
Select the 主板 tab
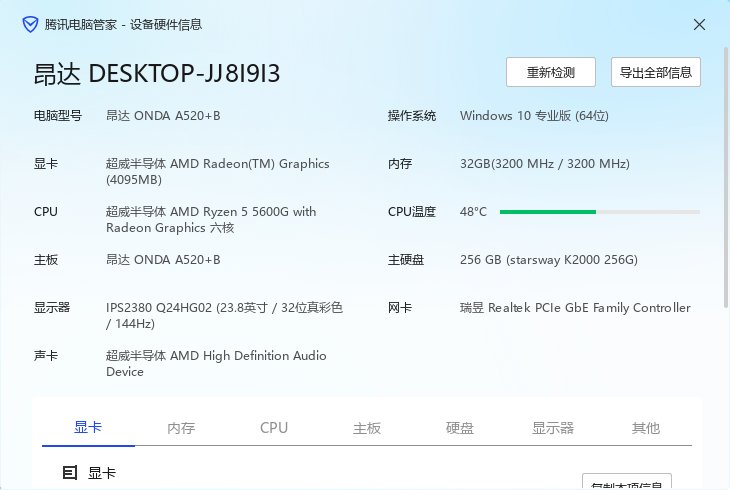pos(367,428)
